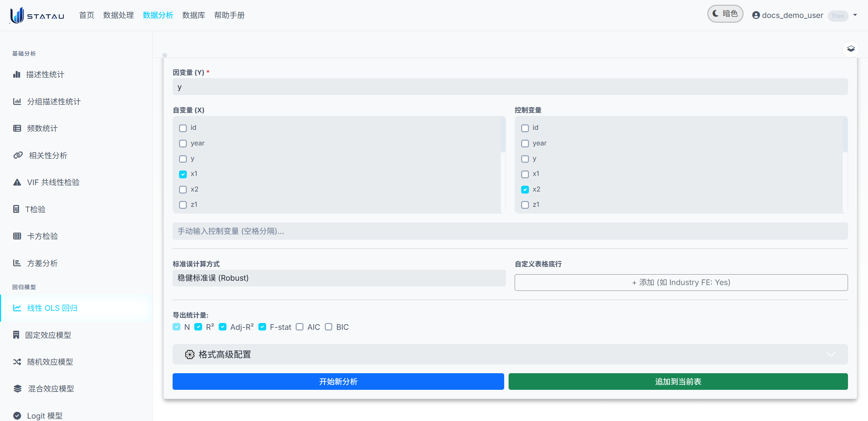Click the line chart icon for 线性 OLS 回归
Screen dimensions: 868x421
pos(17,308)
